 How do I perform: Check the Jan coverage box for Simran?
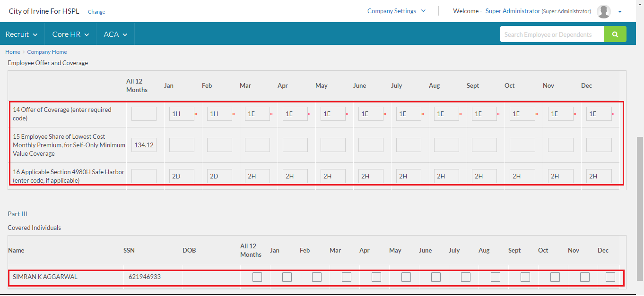point(287,277)
